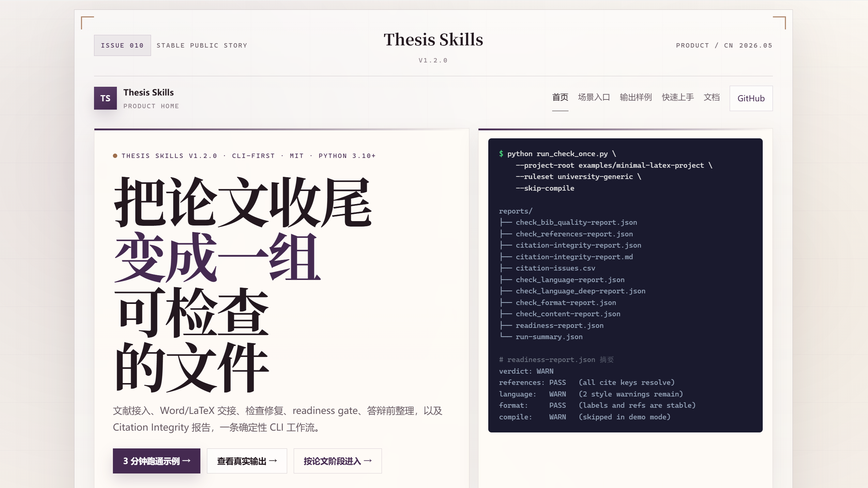The image size is (868, 488).
Task: Click the verdict: WARN line
Action: coord(526,371)
